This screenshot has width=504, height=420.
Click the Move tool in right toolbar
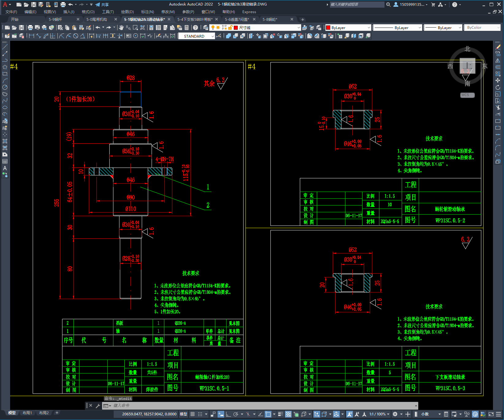point(498,81)
